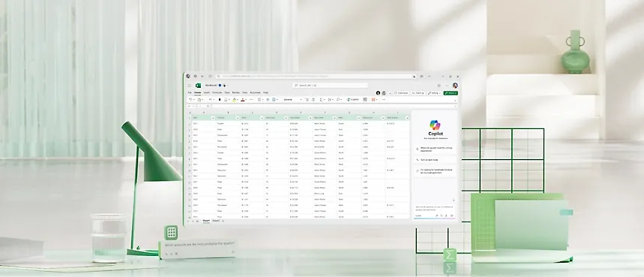Click the cloud save status icon

(x=224, y=86)
